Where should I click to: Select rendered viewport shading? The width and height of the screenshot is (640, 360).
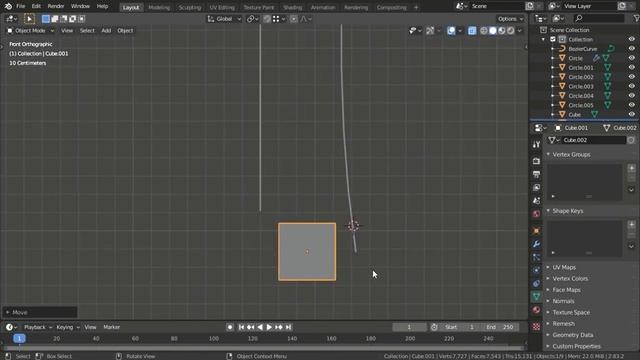coord(511,31)
